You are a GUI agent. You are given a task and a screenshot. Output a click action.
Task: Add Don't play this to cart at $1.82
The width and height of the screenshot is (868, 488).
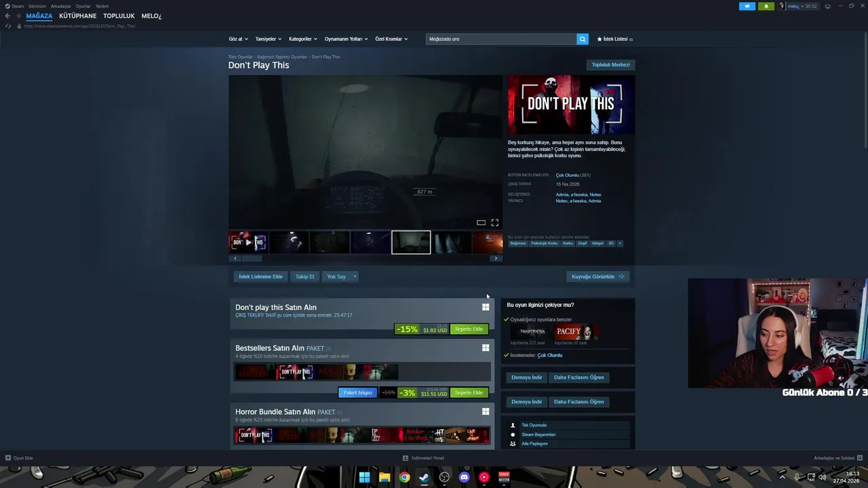click(x=469, y=329)
